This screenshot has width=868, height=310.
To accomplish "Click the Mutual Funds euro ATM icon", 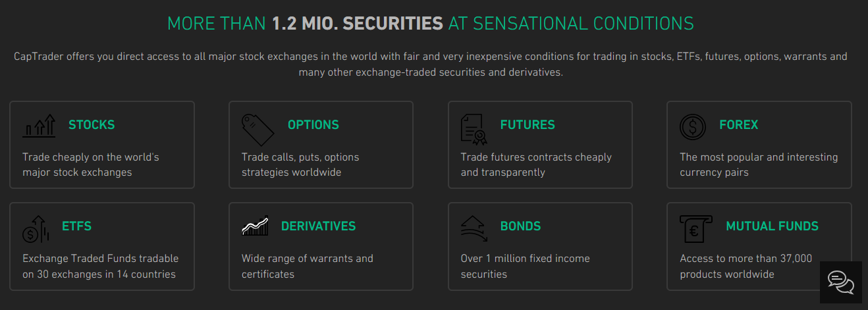I will click(x=695, y=229).
